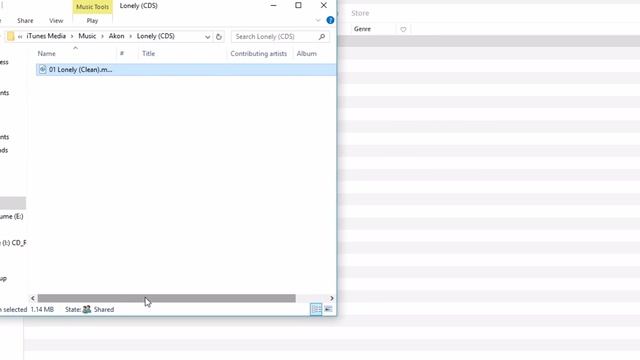Click the search magnifier icon

pyautogui.click(x=322, y=37)
